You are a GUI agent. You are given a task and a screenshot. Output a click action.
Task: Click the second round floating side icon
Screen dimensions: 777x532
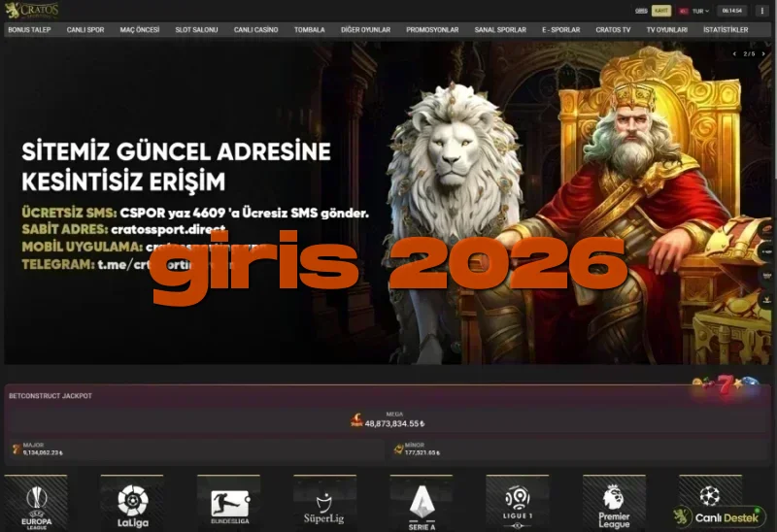(767, 252)
